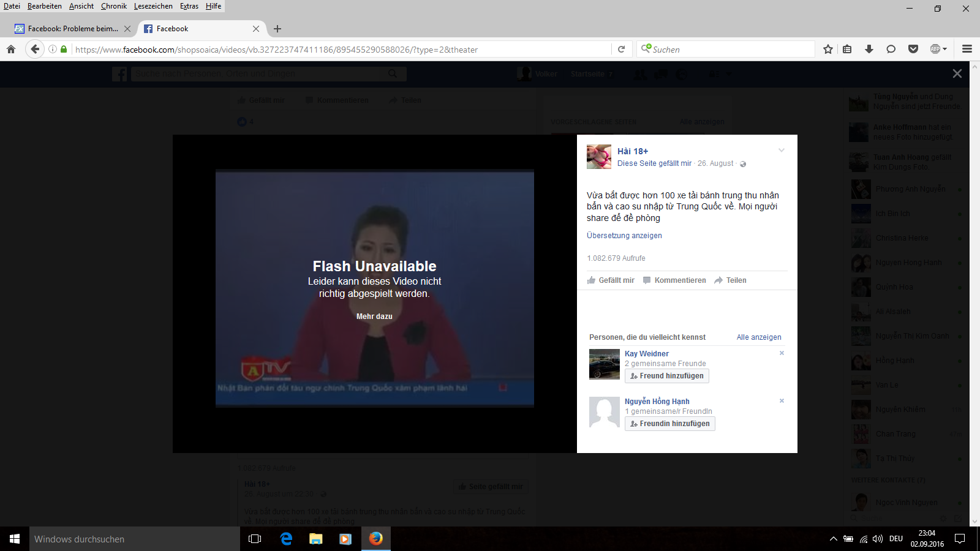Open File Explorer from the taskbar
Viewport: 980px width, 551px height.
coord(315,539)
